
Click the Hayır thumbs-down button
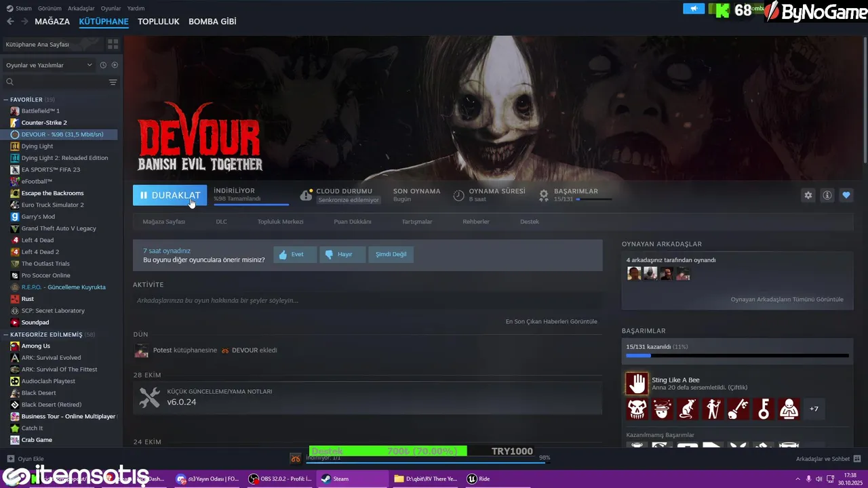(x=342, y=254)
